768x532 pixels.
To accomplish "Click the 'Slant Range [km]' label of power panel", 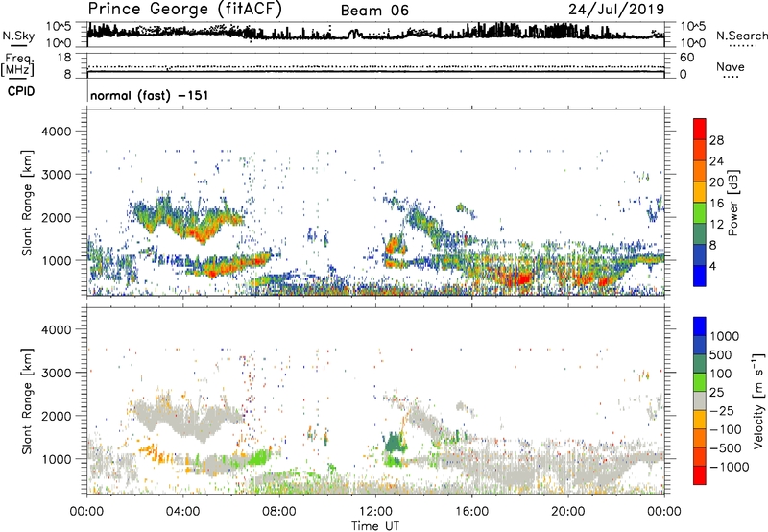I will pyautogui.click(x=27, y=203).
